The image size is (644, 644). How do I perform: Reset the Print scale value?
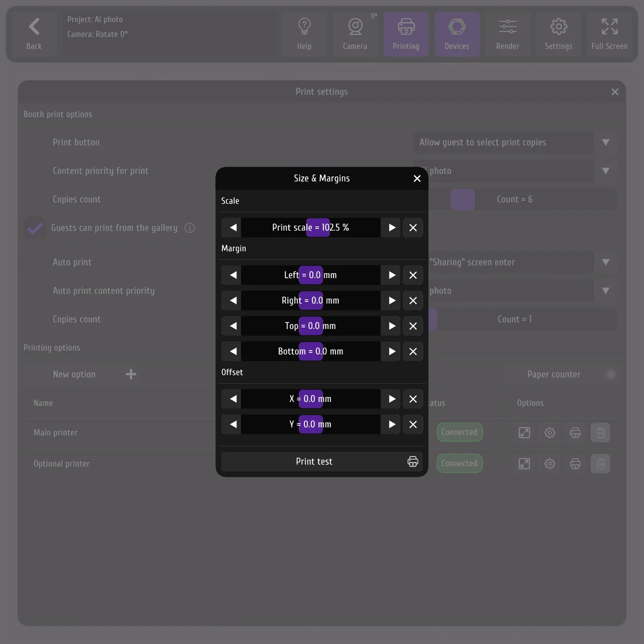(x=413, y=227)
